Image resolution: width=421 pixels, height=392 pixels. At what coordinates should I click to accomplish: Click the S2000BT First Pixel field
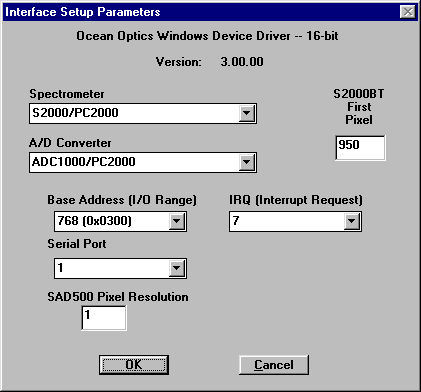coord(360,148)
